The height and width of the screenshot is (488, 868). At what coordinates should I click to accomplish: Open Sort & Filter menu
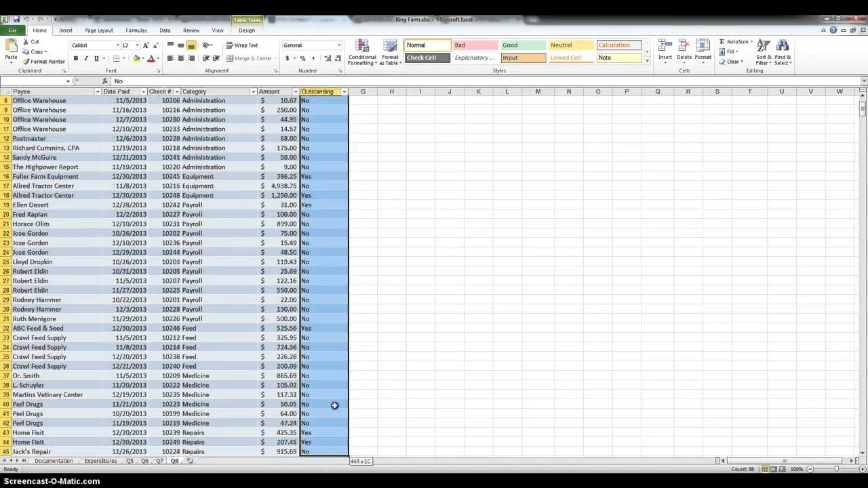pyautogui.click(x=764, y=52)
